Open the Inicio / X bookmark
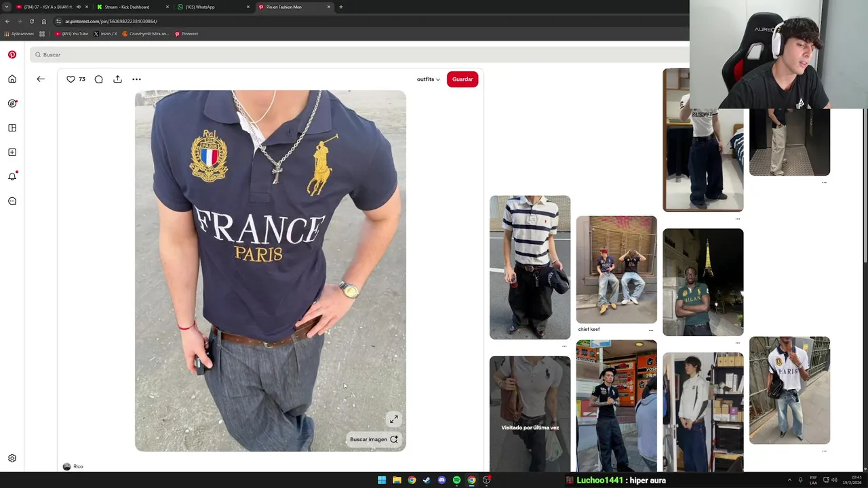Viewport: 868px width, 488px height. point(105,34)
